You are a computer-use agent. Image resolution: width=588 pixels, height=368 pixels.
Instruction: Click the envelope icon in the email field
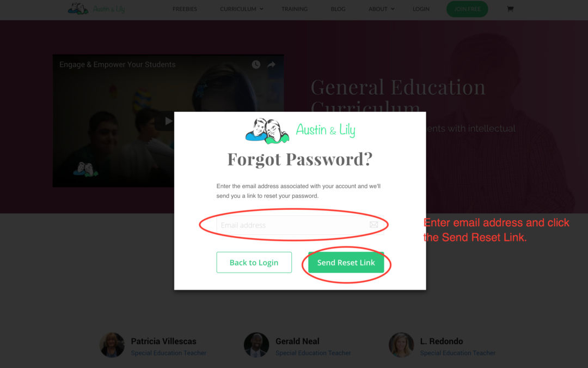point(373,225)
